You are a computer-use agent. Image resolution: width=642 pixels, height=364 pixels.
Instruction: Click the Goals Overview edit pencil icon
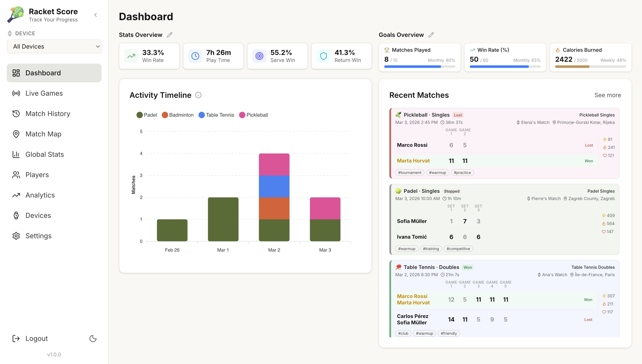tap(431, 35)
